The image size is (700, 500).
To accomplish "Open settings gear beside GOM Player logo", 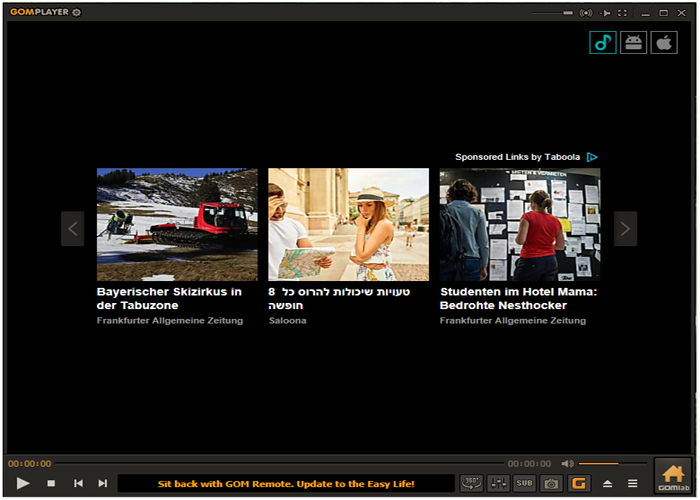I will pyautogui.click(x=77, y=12).
